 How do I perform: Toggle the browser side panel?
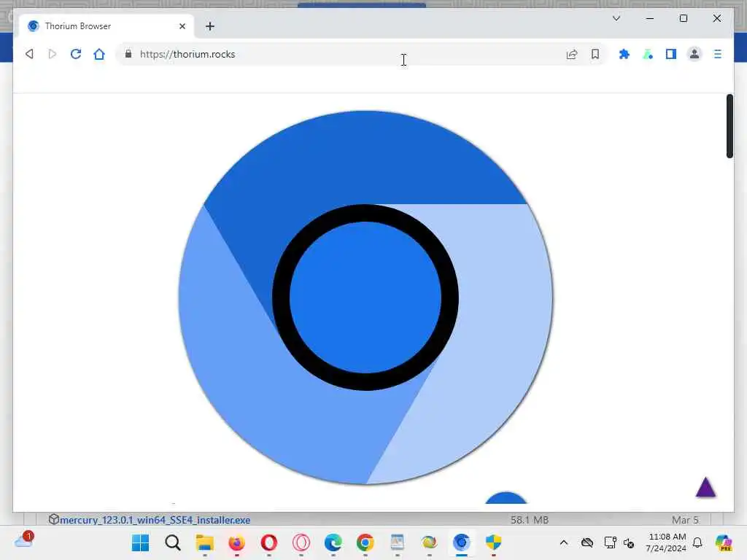[671, 54]
